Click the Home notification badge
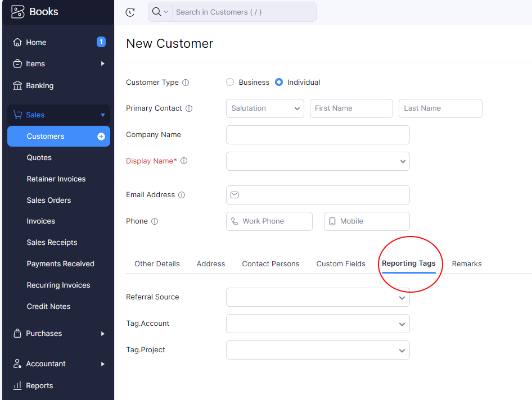 coord(101,42)
